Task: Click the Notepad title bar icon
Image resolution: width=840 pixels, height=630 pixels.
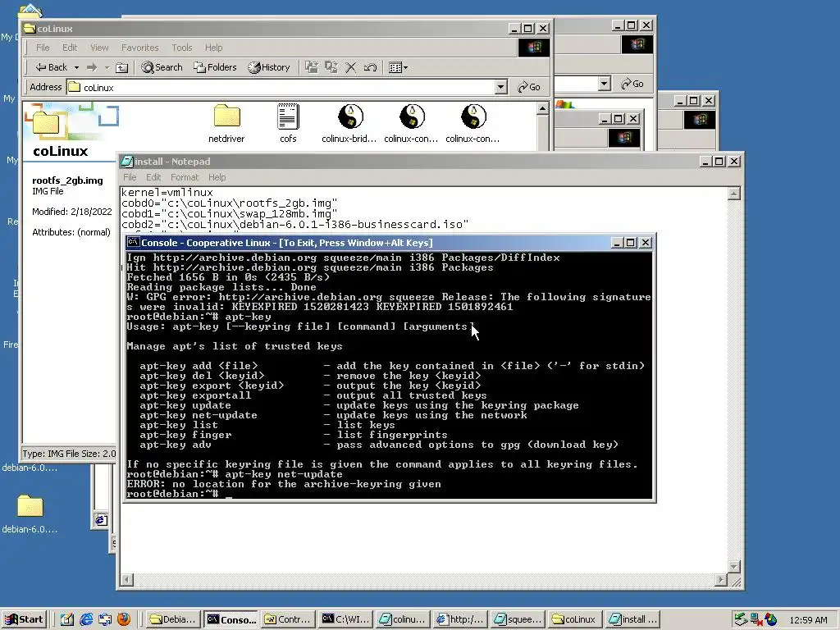Action: click(x=127, y=162)
